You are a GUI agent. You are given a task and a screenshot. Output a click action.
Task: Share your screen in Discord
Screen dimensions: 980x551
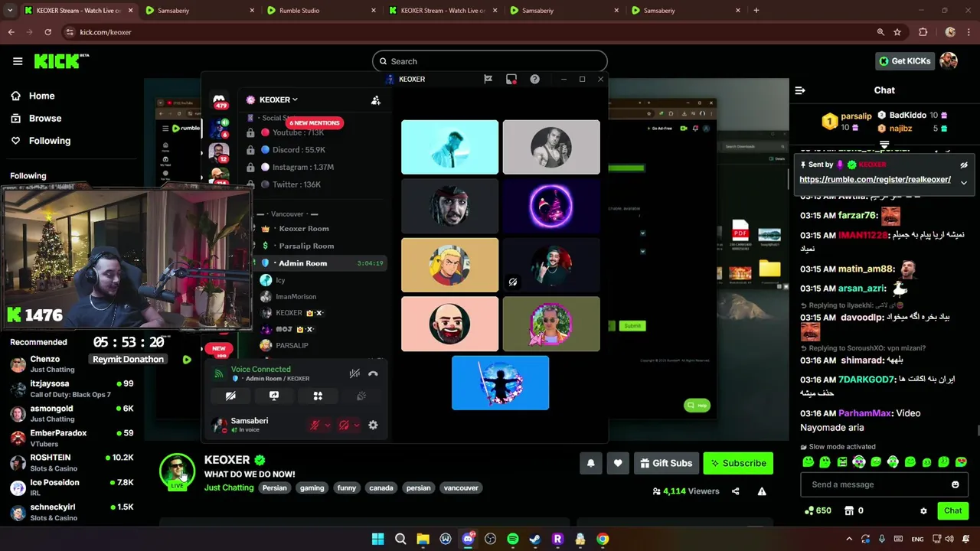coord(274,396)
